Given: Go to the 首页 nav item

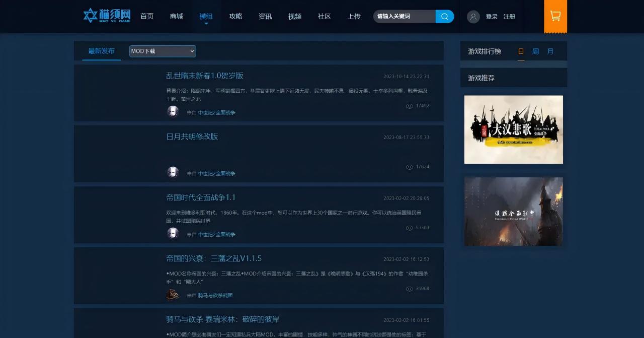Looking at the screenshot, I should [x=147, y=16].
